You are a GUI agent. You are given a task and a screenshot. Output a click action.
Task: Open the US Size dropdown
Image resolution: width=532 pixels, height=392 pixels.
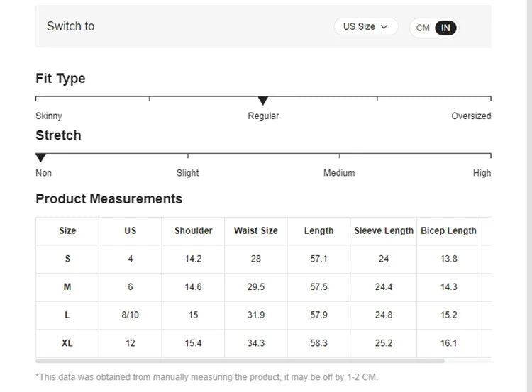coord(365,27)
